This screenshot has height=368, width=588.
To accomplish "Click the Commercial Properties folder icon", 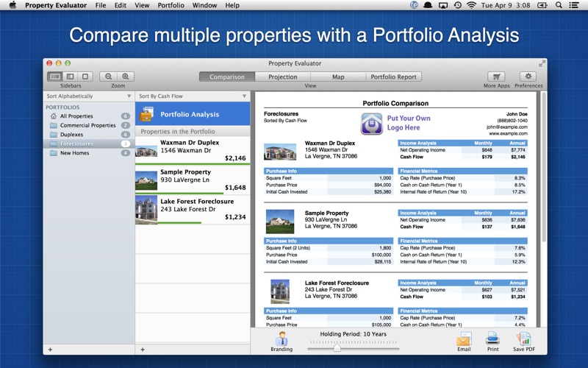I will point(54,125).
